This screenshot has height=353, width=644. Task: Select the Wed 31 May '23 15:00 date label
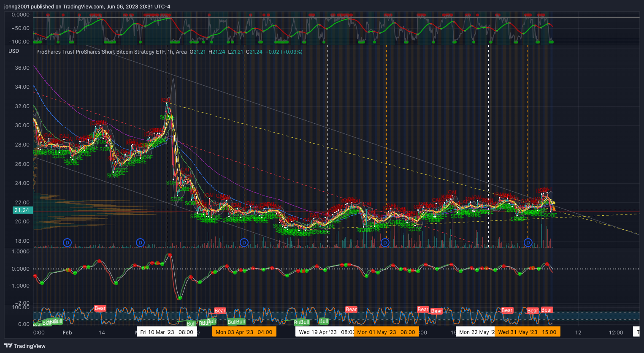pyautogui.click(x=527, y=332)
